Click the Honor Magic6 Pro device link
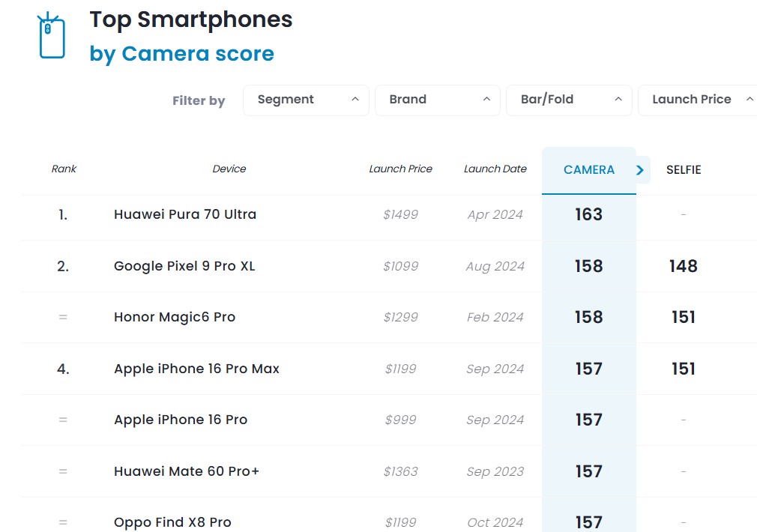The image size is (757, 532). 175,317
